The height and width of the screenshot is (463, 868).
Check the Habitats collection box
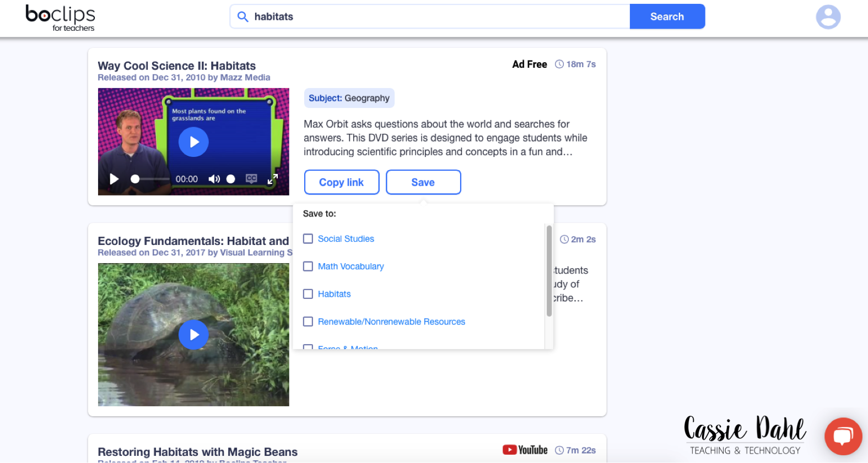pyautogui.click(x=308, y=294)
